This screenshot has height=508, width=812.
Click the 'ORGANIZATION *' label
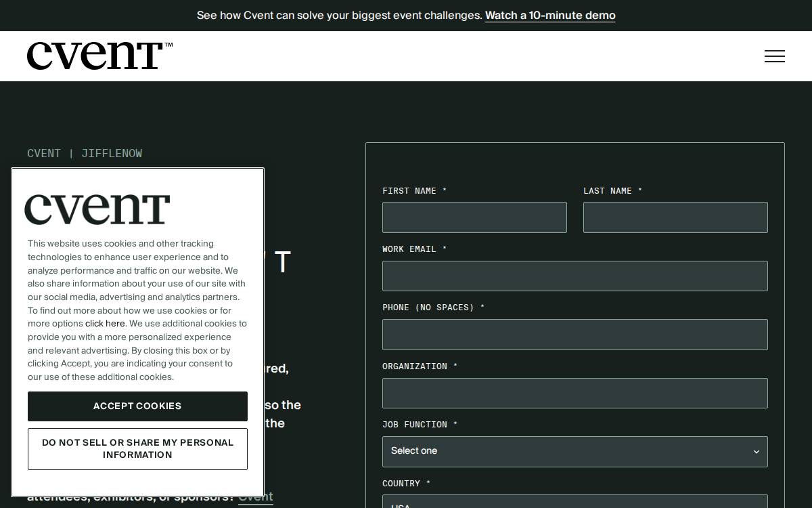[420, 366]
